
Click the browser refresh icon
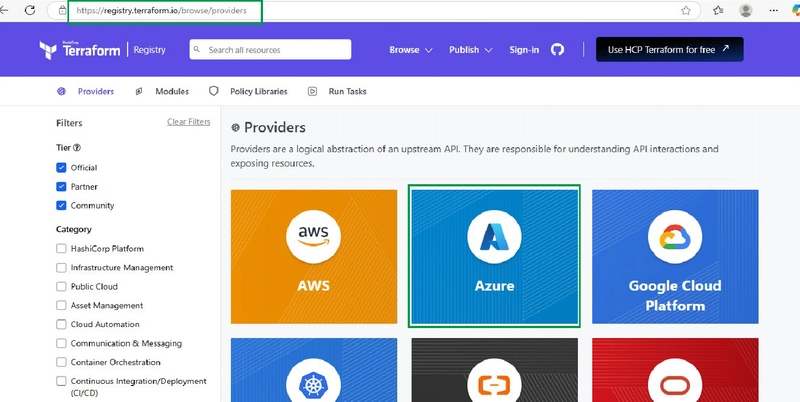[30, 10]
